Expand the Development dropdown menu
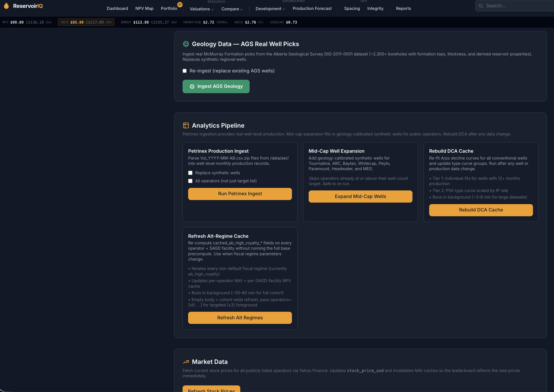 (x=270, y=9)
